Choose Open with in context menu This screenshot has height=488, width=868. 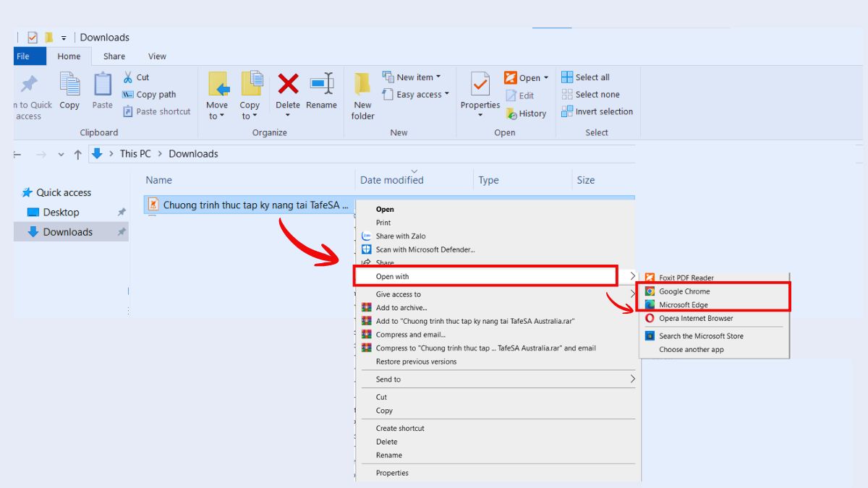(x=485, y=276)
